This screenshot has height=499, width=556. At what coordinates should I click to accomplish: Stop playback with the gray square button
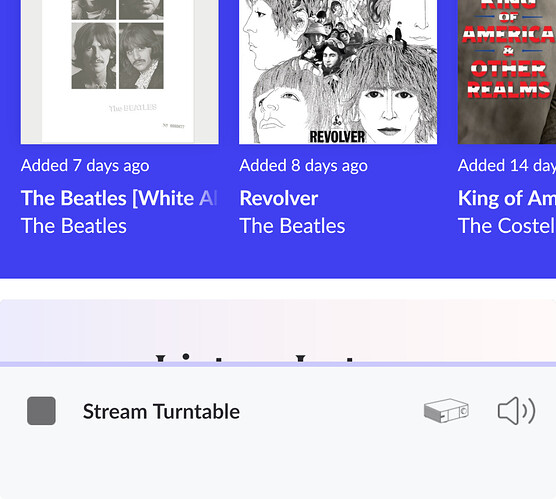(41, 411)
